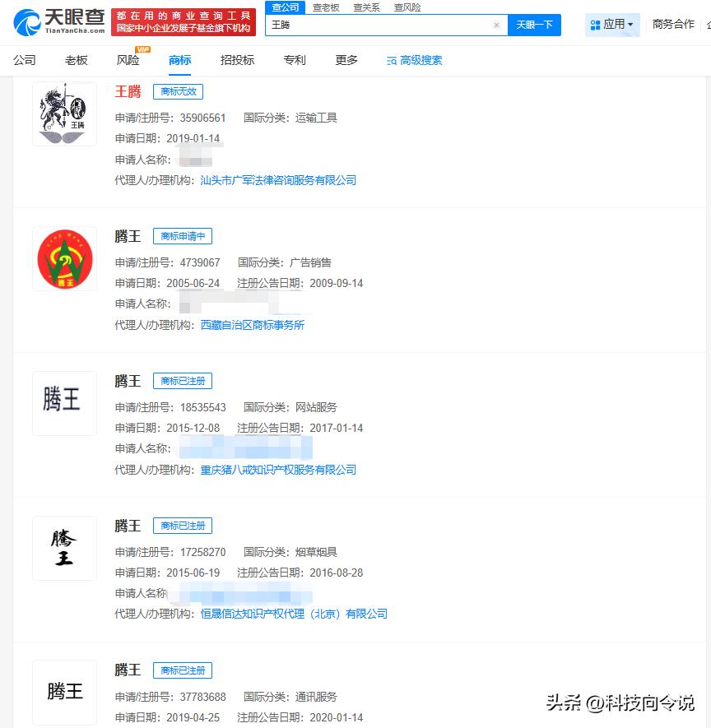Open the red 王腾 trademark title
The height and width of the screenshot is (728, 711).
[x=128, y=91]
